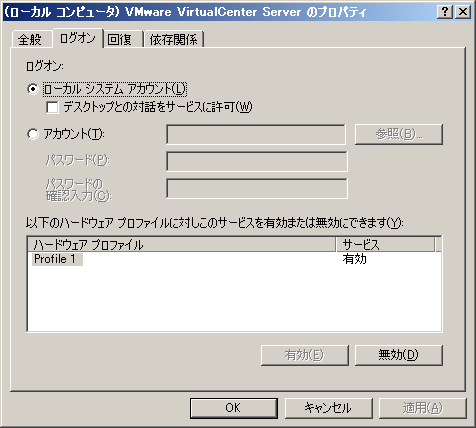
Task: Click the 有効 enable button
Action: click(305, 355)
